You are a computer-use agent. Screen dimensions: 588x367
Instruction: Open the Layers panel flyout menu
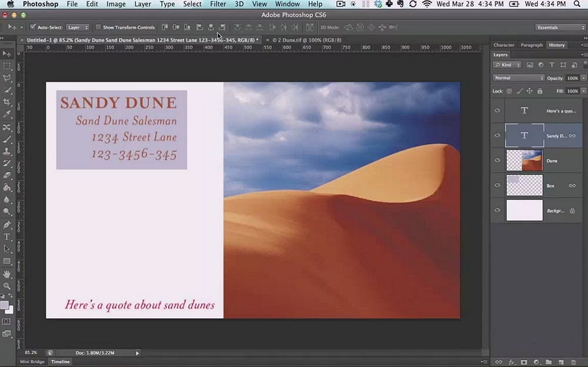tap(583, 55)
